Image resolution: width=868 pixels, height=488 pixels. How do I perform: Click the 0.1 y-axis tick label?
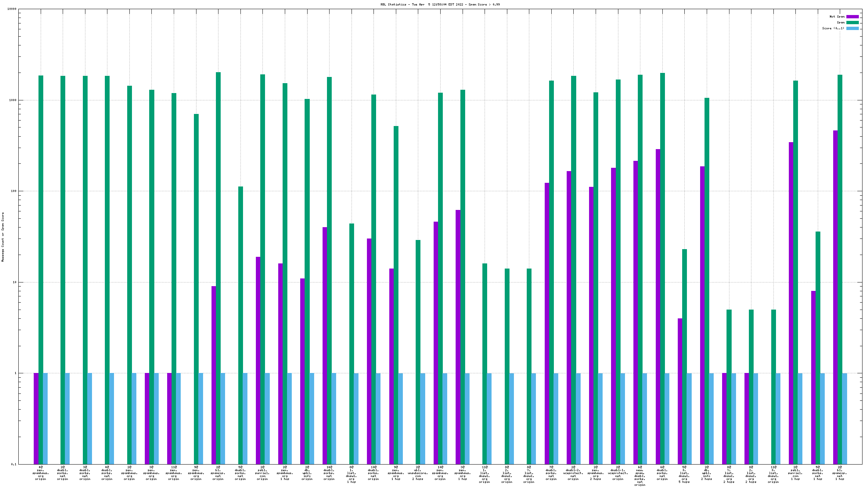click(14, 464)
